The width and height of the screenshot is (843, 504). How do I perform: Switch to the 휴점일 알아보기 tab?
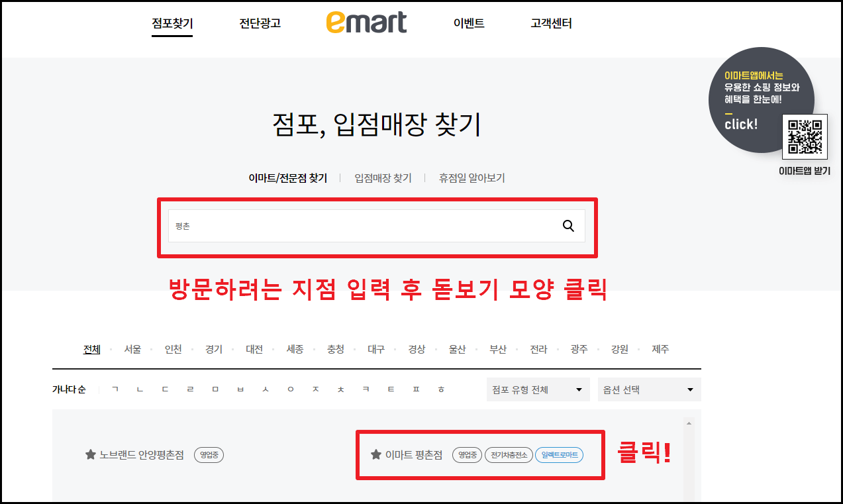(x=472, y=178)
